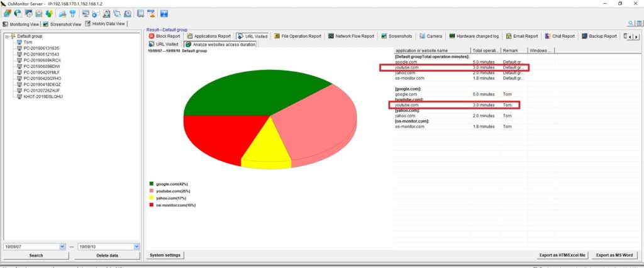Open the Network Flow Report tab
Image resolution: width=644 pixels, height=268 pixels.
(x=351, y=36)
